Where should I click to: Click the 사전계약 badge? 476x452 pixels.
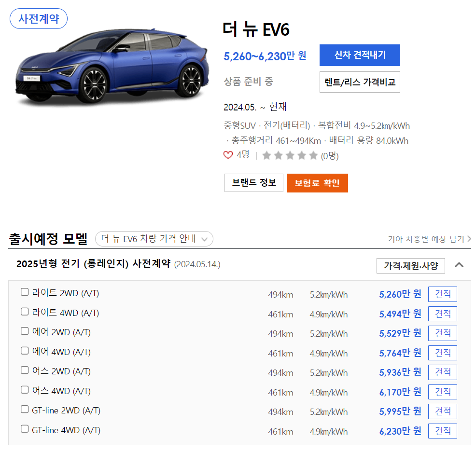pos(39,19)
